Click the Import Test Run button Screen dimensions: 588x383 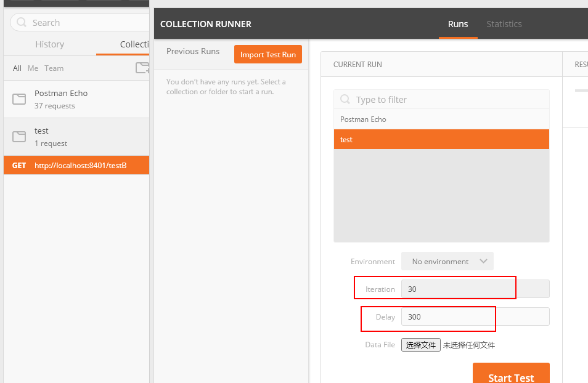click(268, 54)
